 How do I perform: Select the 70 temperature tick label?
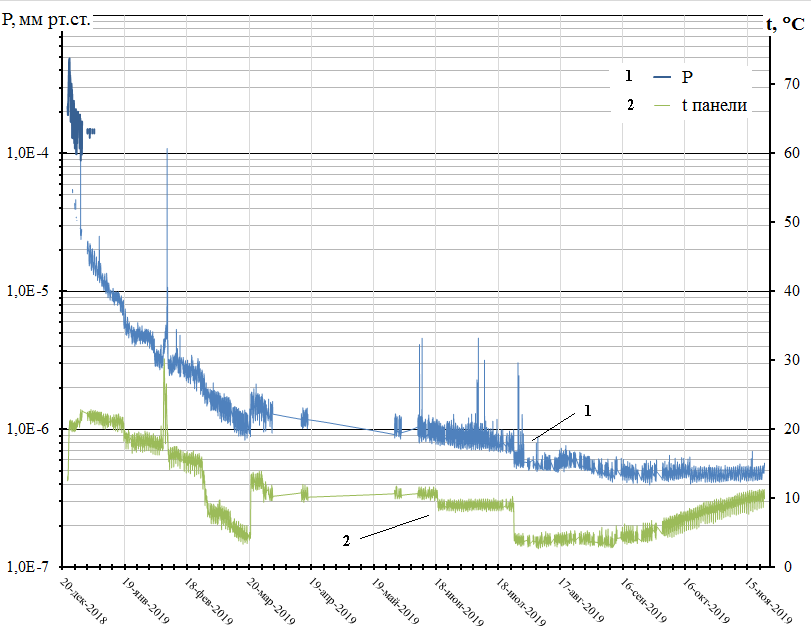click(x=789, y=84)
